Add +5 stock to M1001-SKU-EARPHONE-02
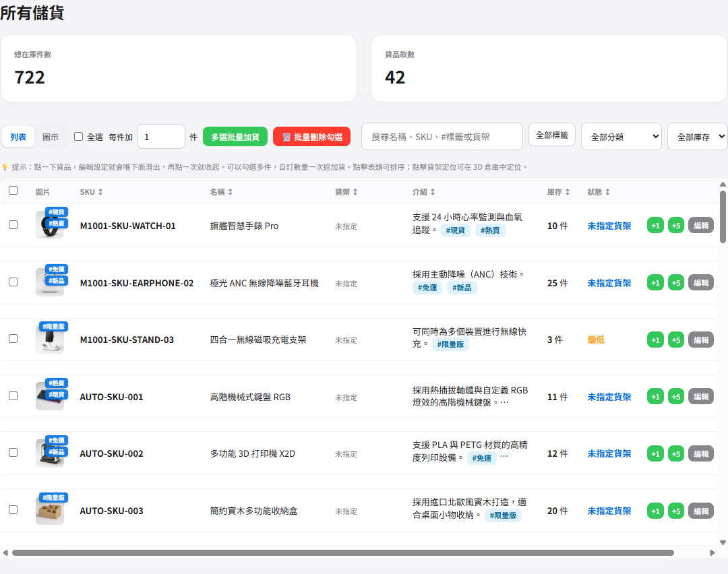The width and height of the screenshot is (728, 574). (x=676, y=282)
